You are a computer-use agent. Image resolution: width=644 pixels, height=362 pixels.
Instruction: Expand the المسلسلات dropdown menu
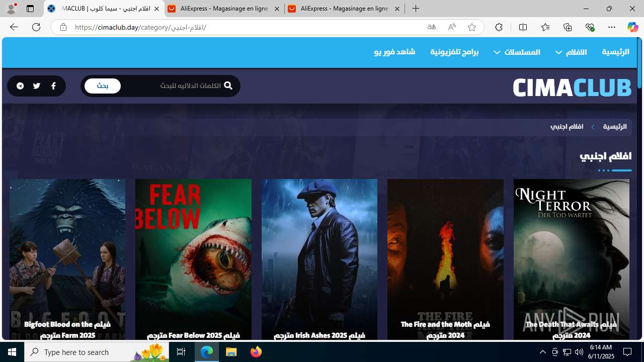tap(517, 52)
